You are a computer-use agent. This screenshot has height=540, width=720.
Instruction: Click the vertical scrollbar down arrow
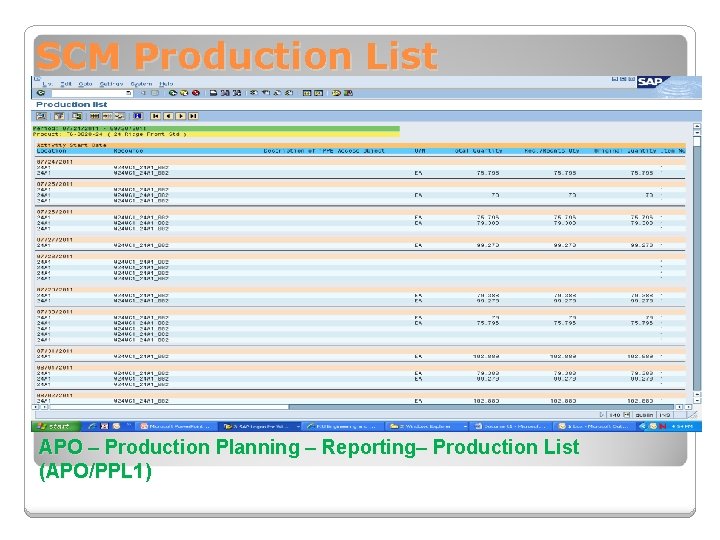point(697,400)
